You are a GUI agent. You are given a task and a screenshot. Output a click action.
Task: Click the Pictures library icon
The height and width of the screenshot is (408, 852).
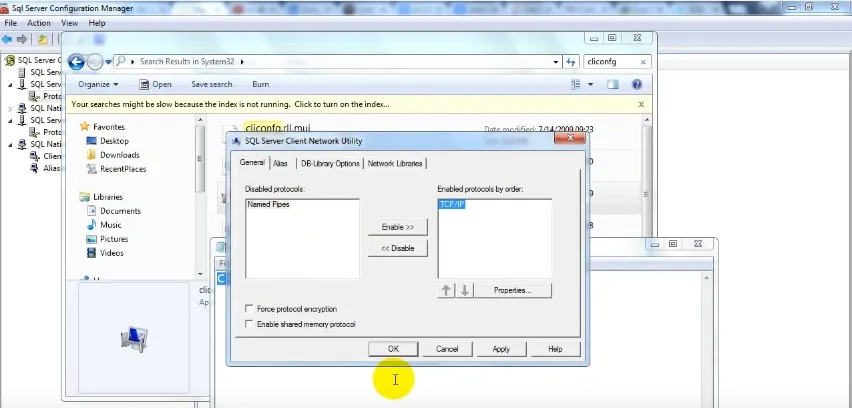click(91, 239)
